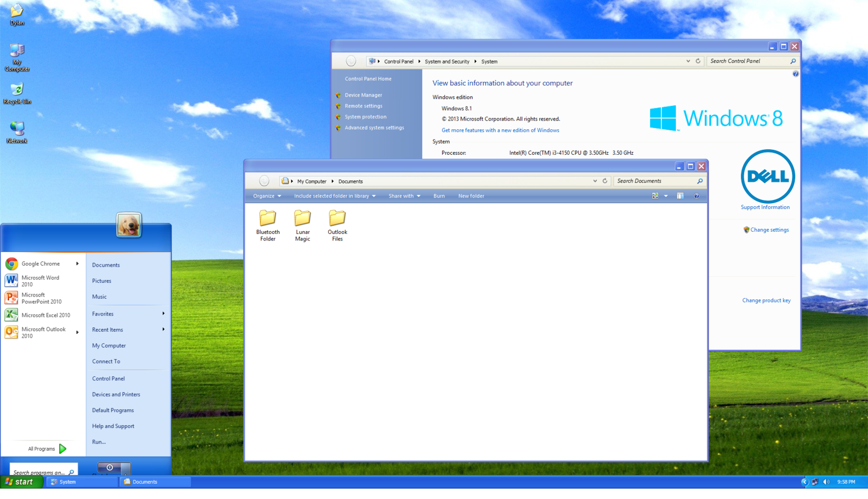Click back button in Documents window
Image resolution: width=868 pixels, height=499 pixels.
pyautogui.click(x=264, y=181)
